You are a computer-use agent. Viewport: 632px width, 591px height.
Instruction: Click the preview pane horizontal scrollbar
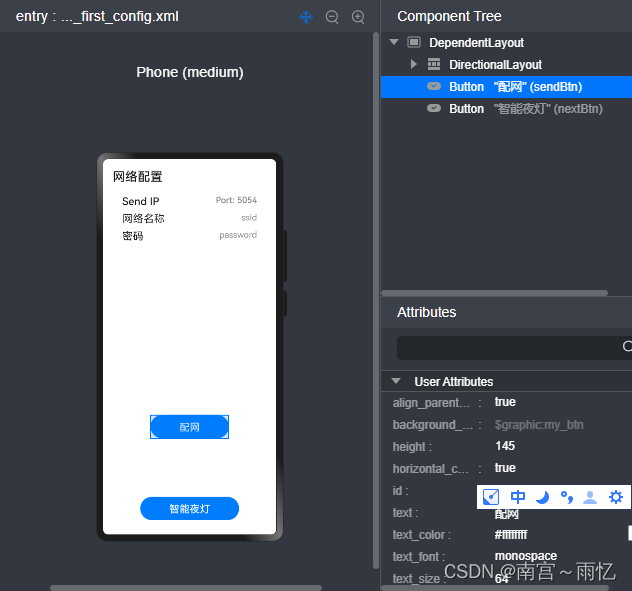tap(186, 588)
